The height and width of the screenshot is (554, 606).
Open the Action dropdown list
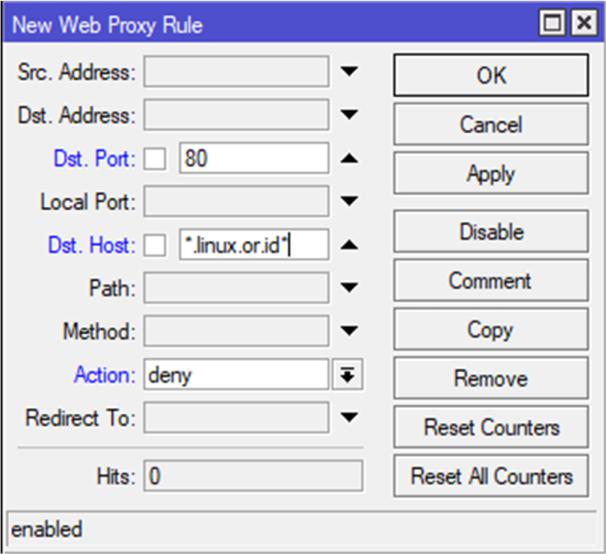point(348,375)
